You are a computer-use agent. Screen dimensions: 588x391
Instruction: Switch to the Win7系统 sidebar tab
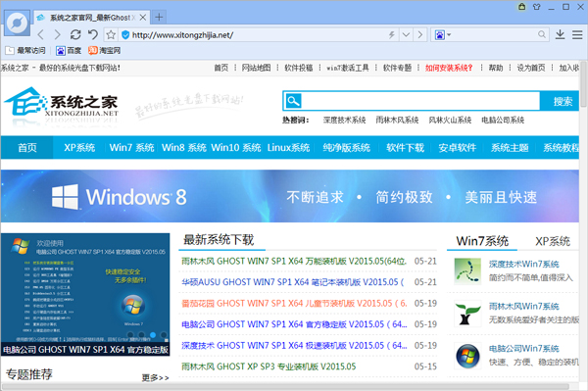pyautogui.click(x=482, y=241)
